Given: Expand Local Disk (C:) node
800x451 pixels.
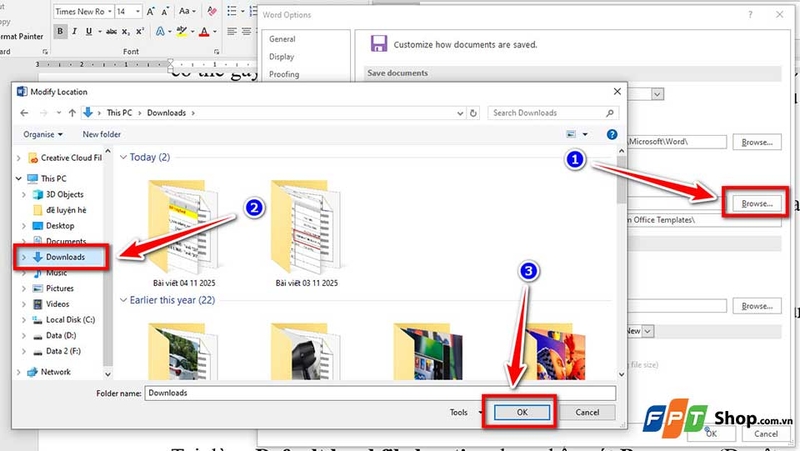Looking at the screenshot, I should pyautogui.click(x=24, y=320).
